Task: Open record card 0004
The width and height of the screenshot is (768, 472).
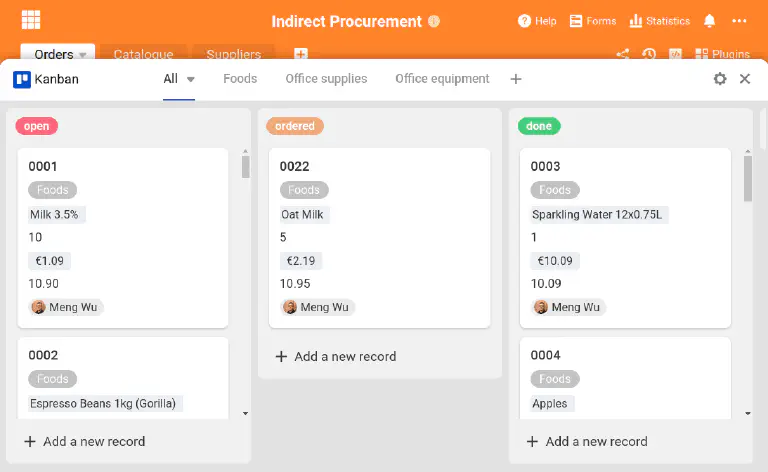Action: tap(625, 378)
